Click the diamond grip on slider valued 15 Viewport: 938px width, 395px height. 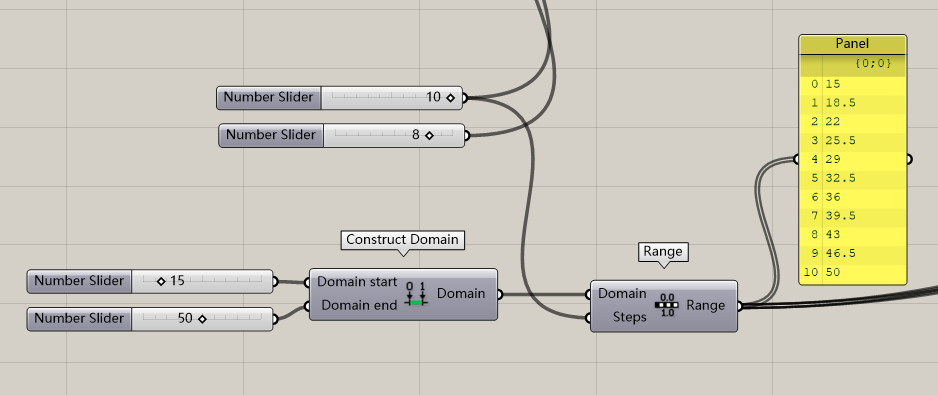160,281
